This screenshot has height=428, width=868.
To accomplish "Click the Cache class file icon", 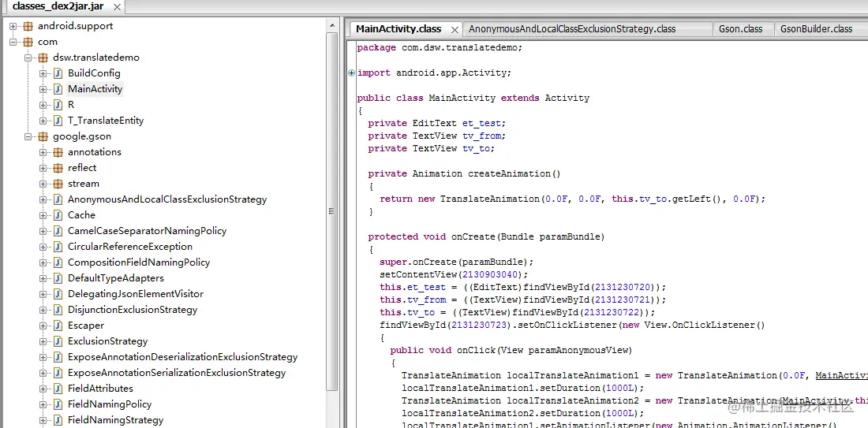I will click(x=58, y=215).
